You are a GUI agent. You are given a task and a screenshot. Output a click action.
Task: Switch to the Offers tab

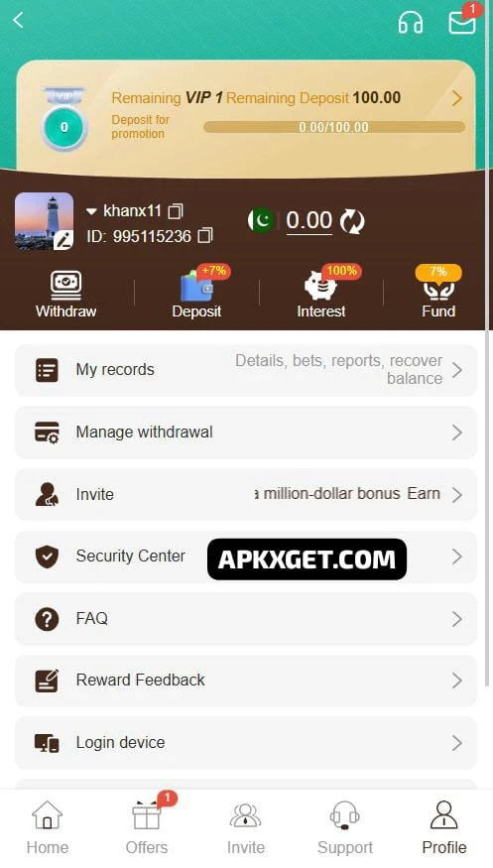[x=147, y=828]
